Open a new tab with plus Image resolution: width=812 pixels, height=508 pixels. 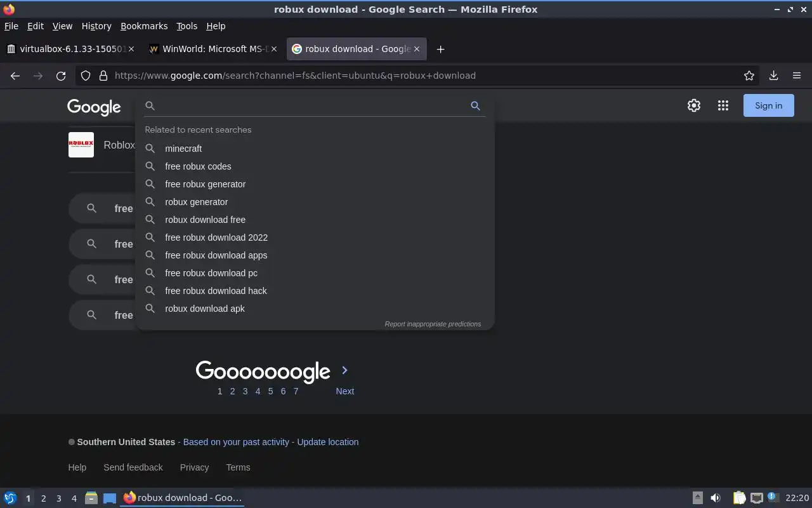click(x=440, y=49)
